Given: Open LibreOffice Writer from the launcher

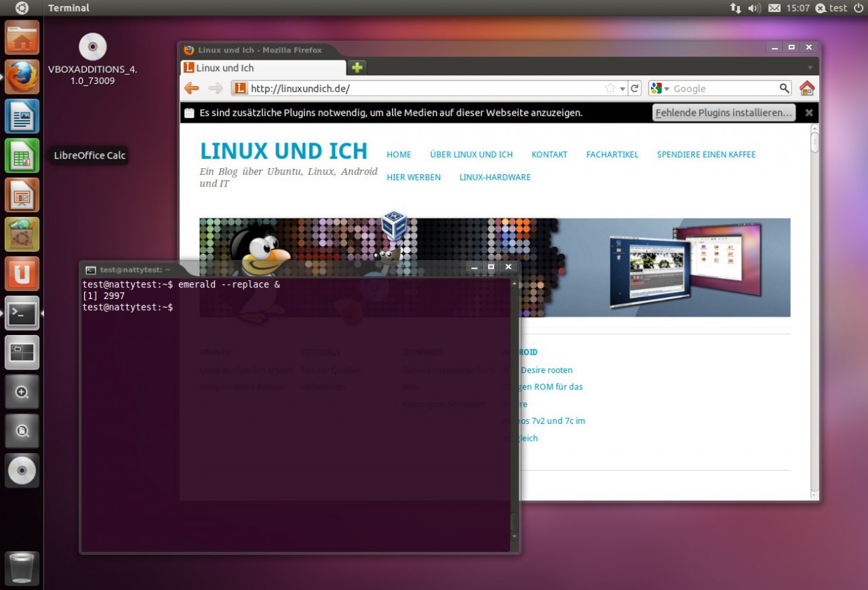Looking at the screenshot, I should click(22, 116).
